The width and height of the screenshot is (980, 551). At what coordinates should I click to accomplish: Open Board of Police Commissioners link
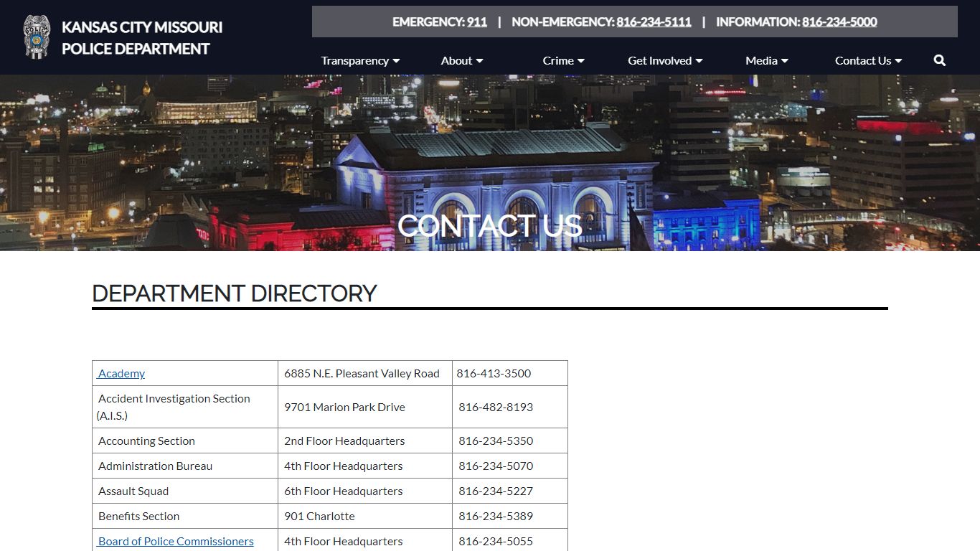click(176, 541)
